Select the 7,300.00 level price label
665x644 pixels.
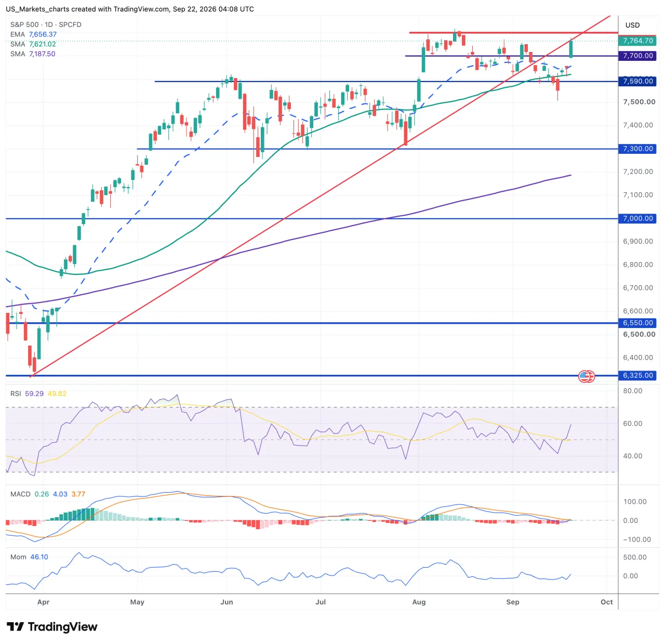point(637,149)
